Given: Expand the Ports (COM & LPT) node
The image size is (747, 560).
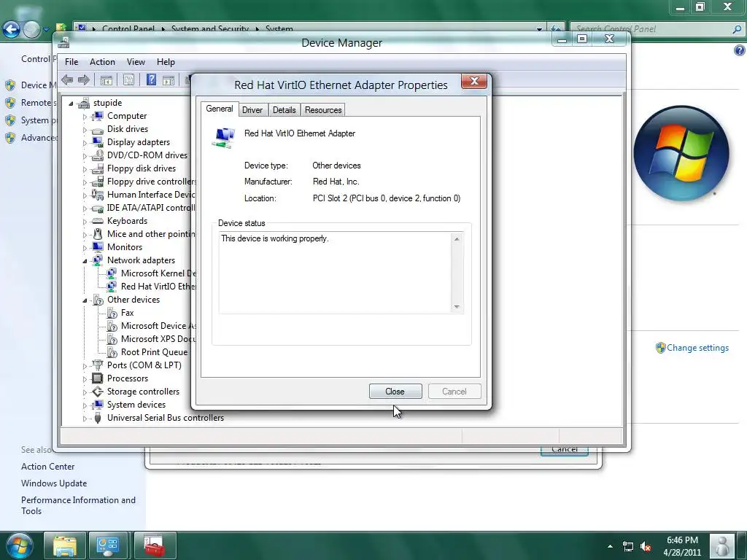Looking at the screenshot, I should 85,366.
